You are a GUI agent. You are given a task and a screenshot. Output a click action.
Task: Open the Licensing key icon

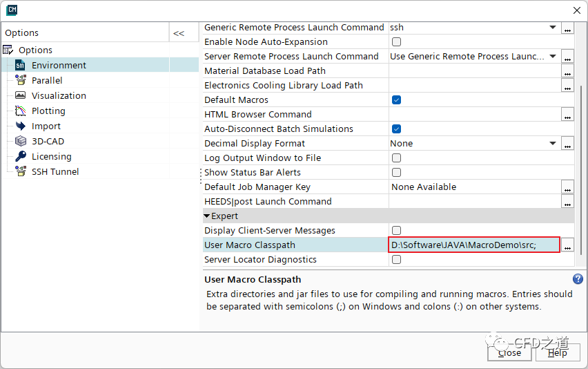(x=20, y=156)
